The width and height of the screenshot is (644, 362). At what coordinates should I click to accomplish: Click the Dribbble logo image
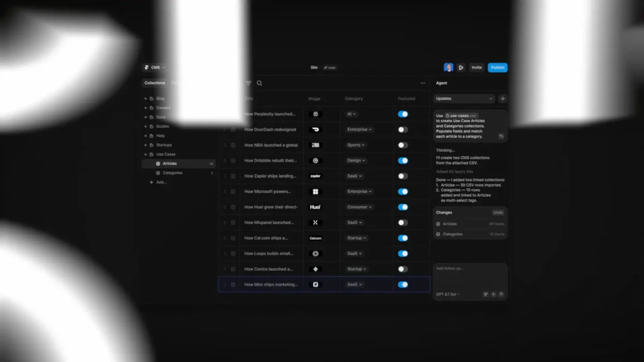point(316,160)
